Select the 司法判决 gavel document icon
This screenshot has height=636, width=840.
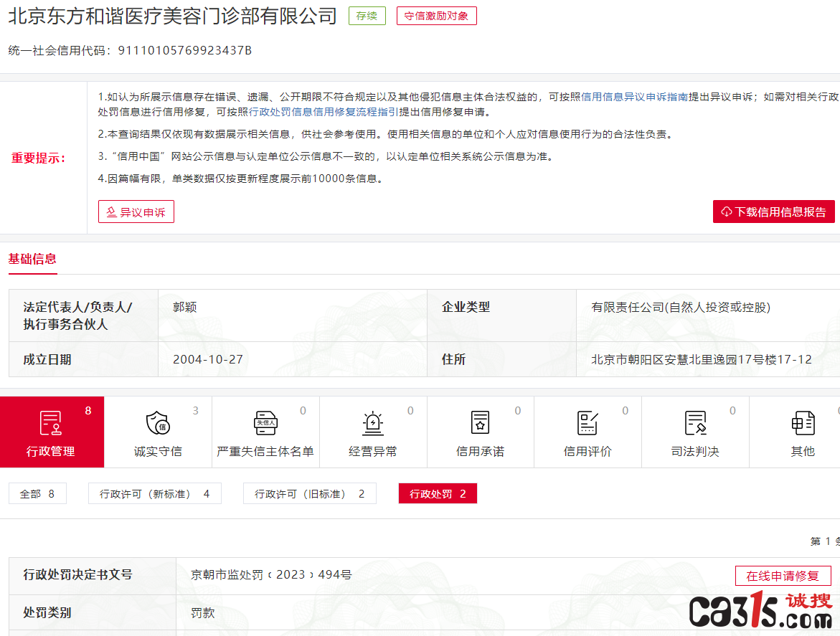click(x=695, y=423)
